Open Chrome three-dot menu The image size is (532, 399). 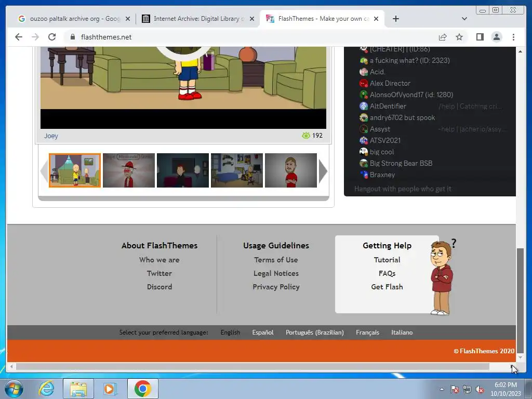pos(513,37)
